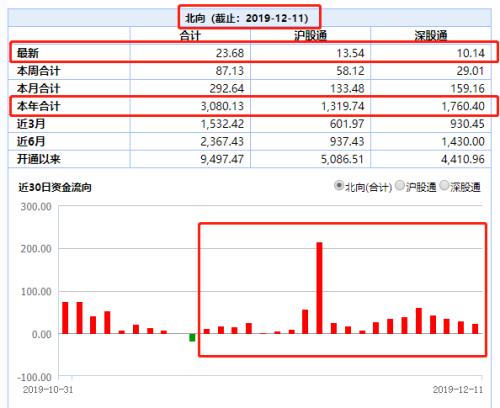Click the 开通以来 row label
The image size is (500, 408).
pyautogui.click(x=38, y=159)
